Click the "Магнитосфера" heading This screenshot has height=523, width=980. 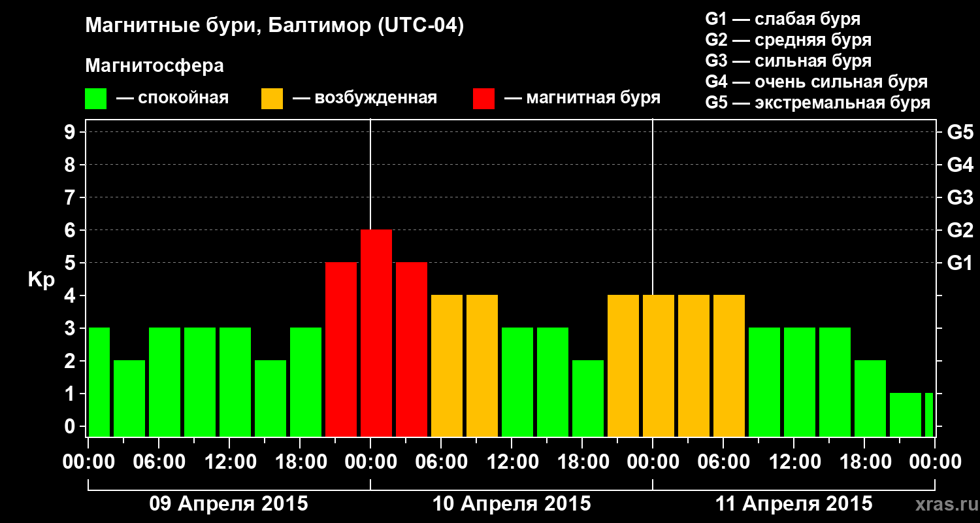tap(154, 66)
